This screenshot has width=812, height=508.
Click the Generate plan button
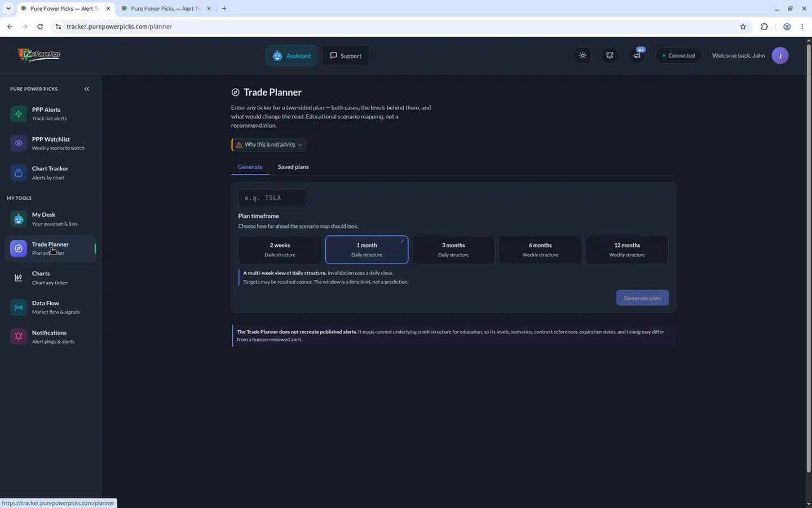642,298
